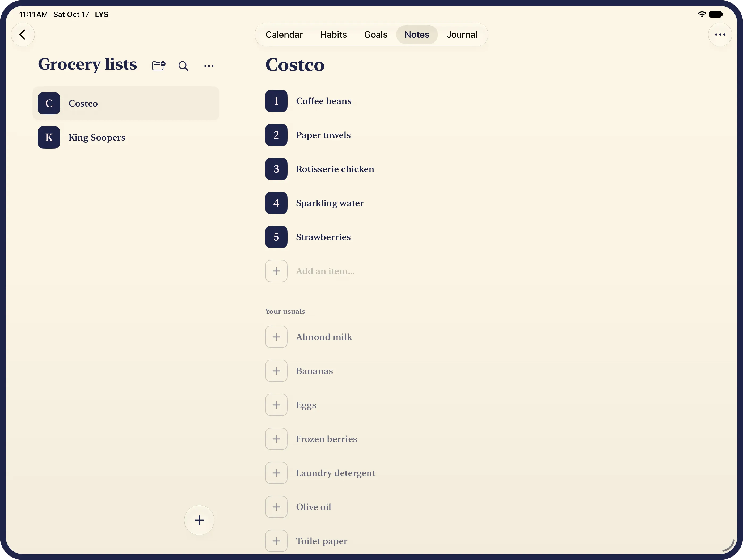Switch to the Habits tab
The image size is (743, 560).
[333, 35]
